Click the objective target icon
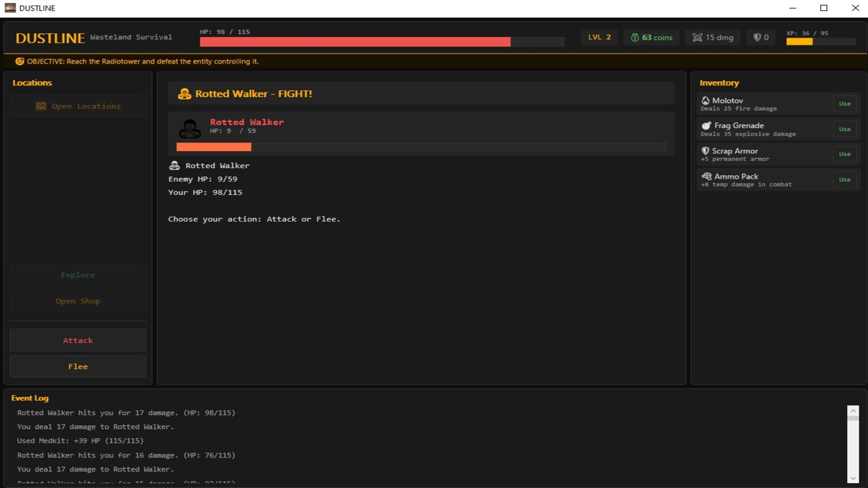The width and height of the screenshot is (868, 488). [x=19, y=61]
